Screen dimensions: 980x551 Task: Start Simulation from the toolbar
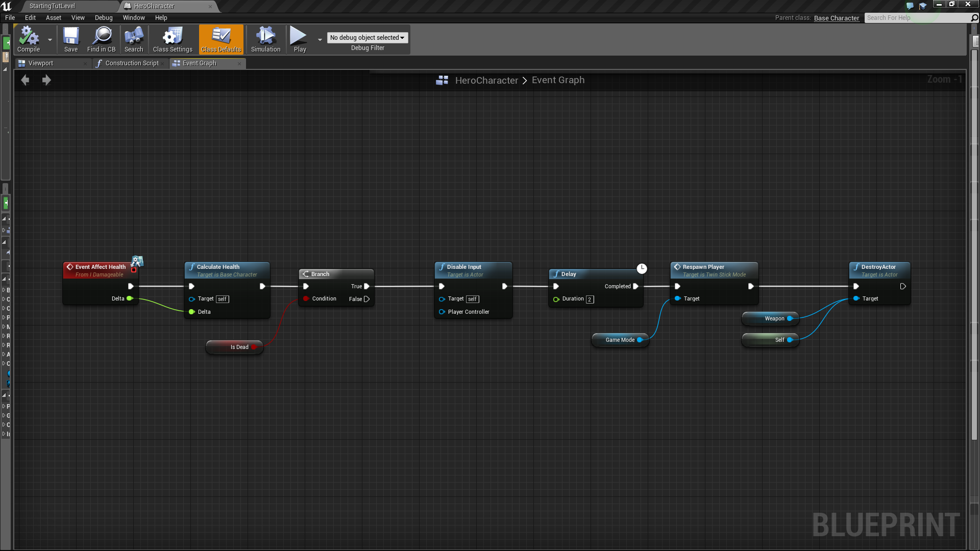point(265,36)
